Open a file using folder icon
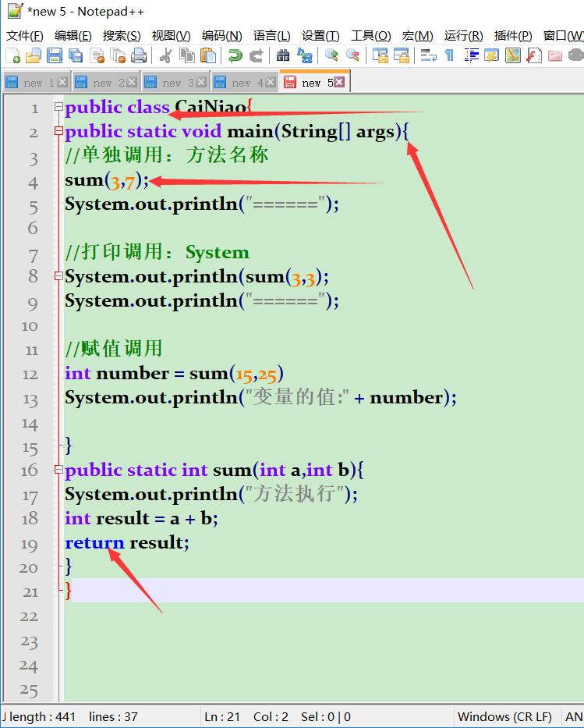The width and height of the screenshot is (584, 728). point(34,55)
